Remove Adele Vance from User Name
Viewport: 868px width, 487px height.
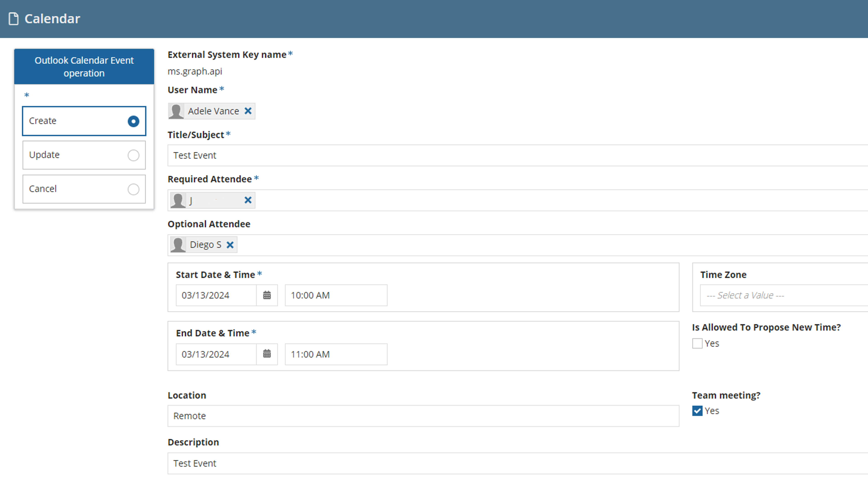[x=248, y=111]
